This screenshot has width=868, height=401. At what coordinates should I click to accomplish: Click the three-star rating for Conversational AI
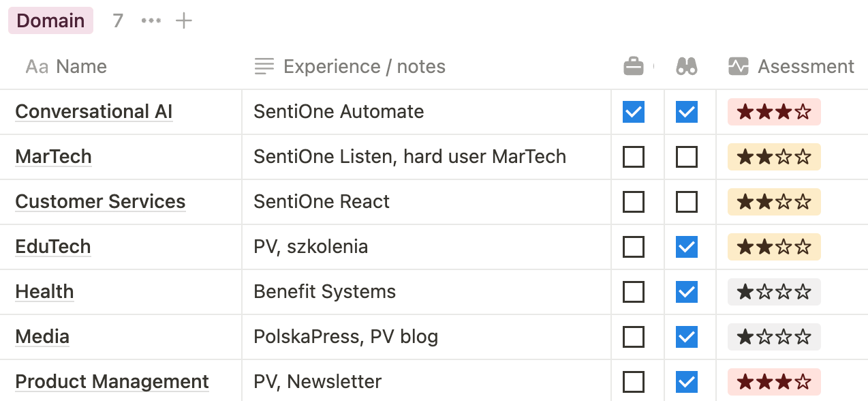[774, 112]
